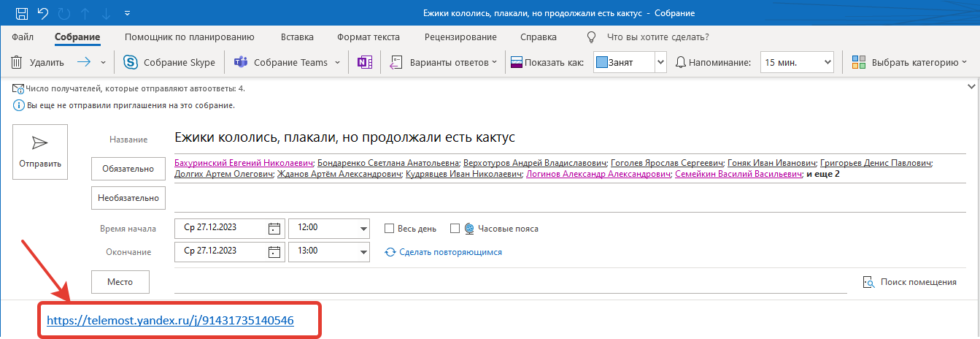Expand the Собрание Teams dropdown arrow
Viewport: 980px width, 339px height.
(337, 62)
